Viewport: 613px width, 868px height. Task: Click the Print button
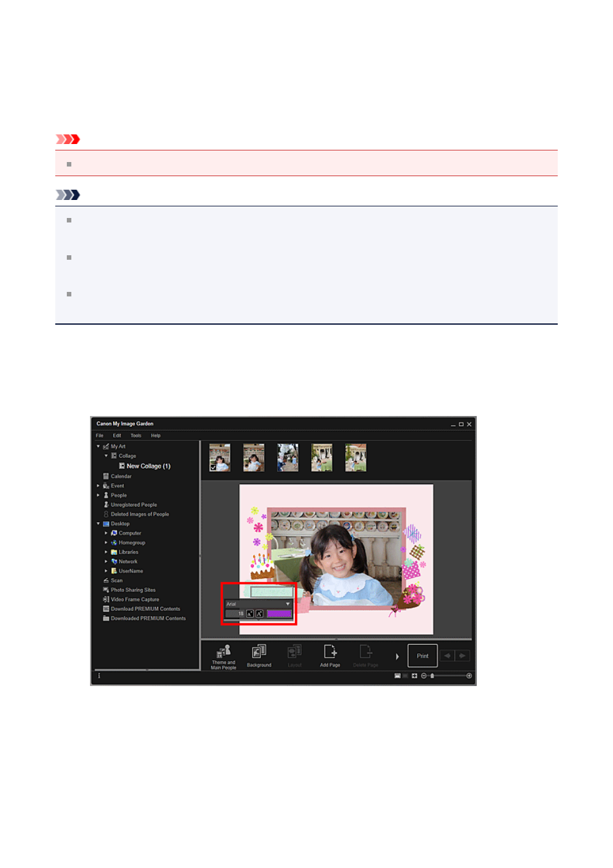coord(423,656)
